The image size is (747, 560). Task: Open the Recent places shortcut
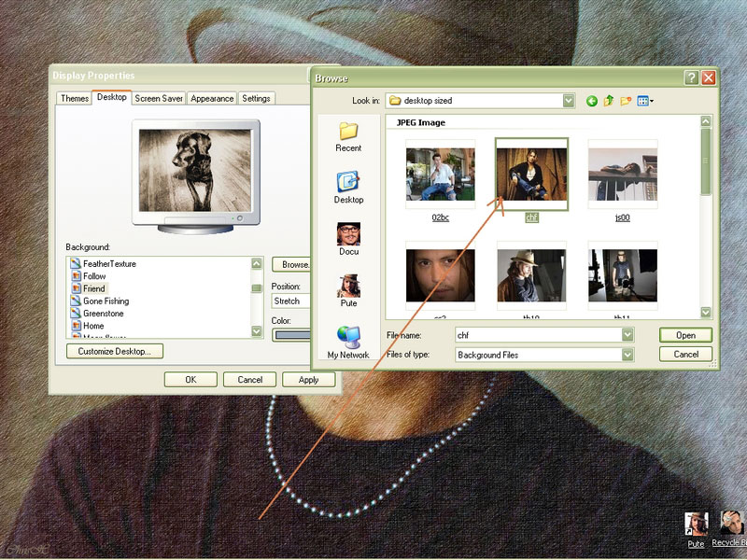point(348,136)
